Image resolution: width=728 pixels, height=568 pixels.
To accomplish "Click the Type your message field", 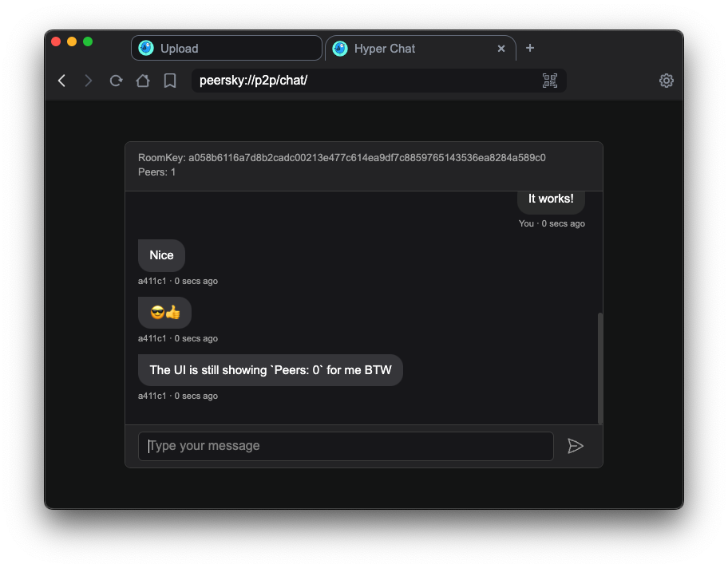I will click(x=346, y=446).
